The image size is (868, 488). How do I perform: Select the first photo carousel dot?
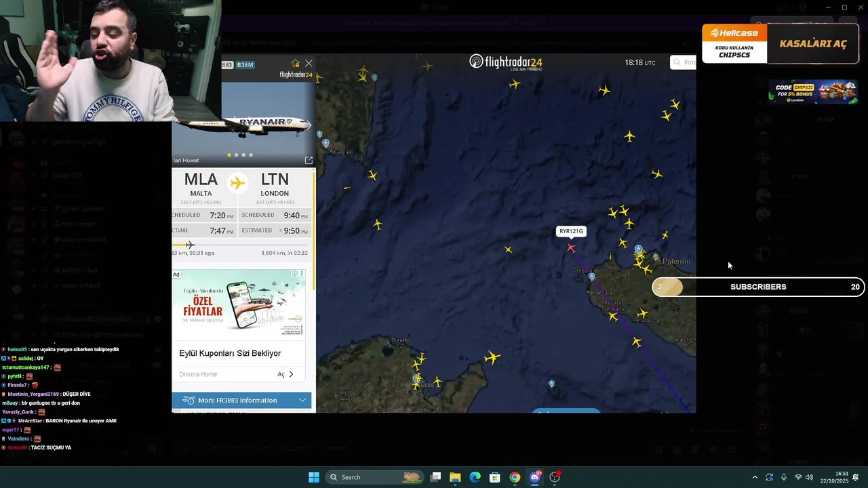229,155
